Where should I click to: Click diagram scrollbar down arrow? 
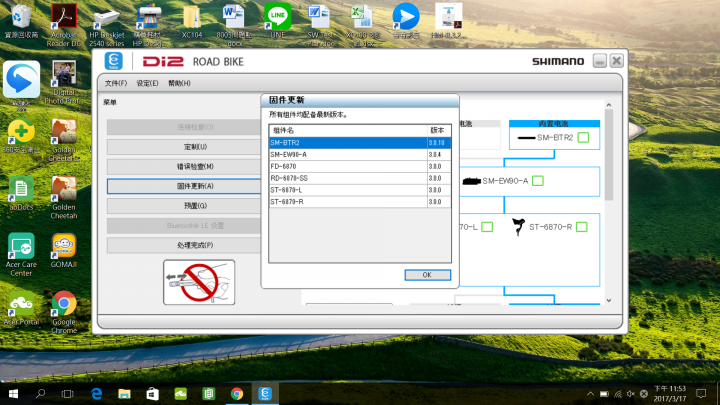[x=609, y=300]
